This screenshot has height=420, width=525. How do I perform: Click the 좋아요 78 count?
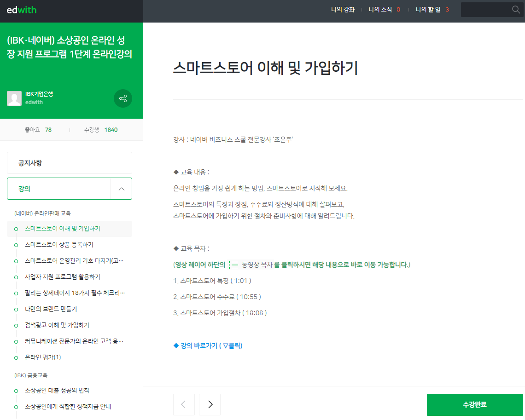(x=38, y=130)
